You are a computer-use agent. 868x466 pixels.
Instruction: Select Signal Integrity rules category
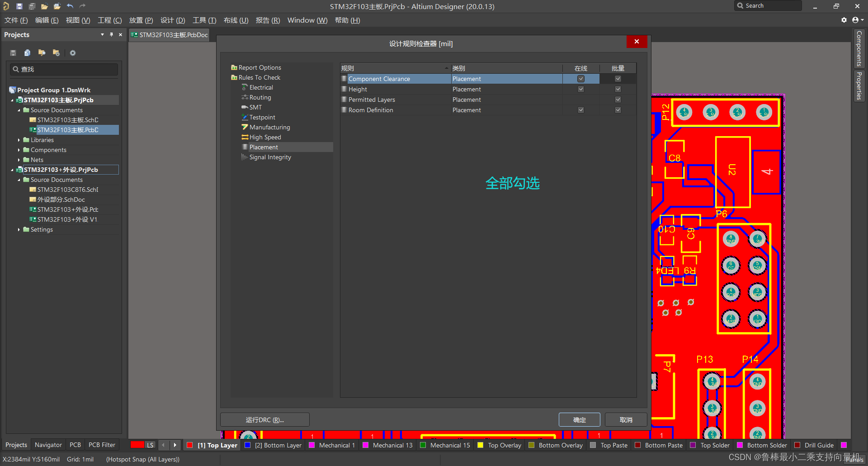click(270, 157)
